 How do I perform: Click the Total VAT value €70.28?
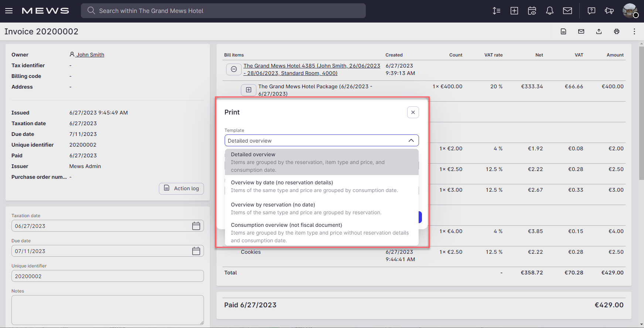coord(574,273)
